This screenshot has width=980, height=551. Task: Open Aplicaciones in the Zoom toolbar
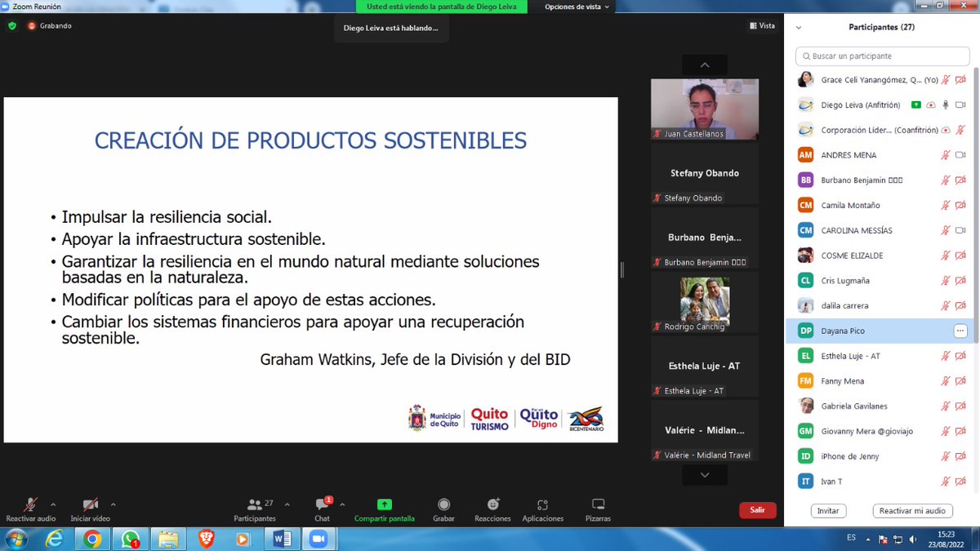point(542,510)
